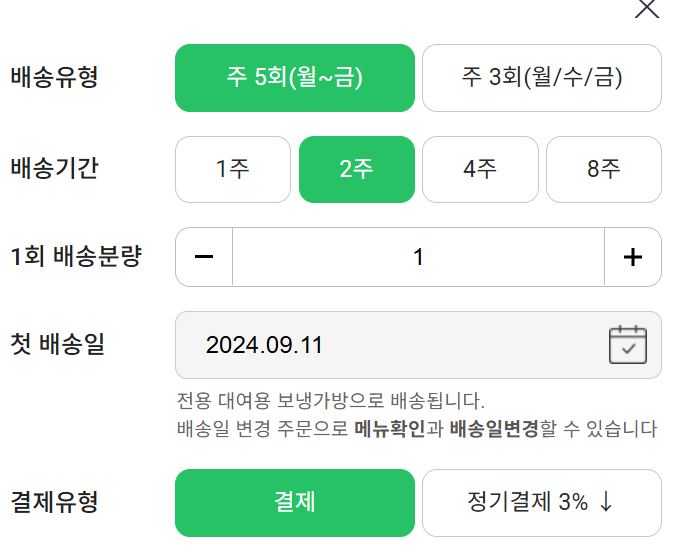Screen dimensions: 677x556
Task: Choose the 2주 delivery period
Action: pos(356,169)
